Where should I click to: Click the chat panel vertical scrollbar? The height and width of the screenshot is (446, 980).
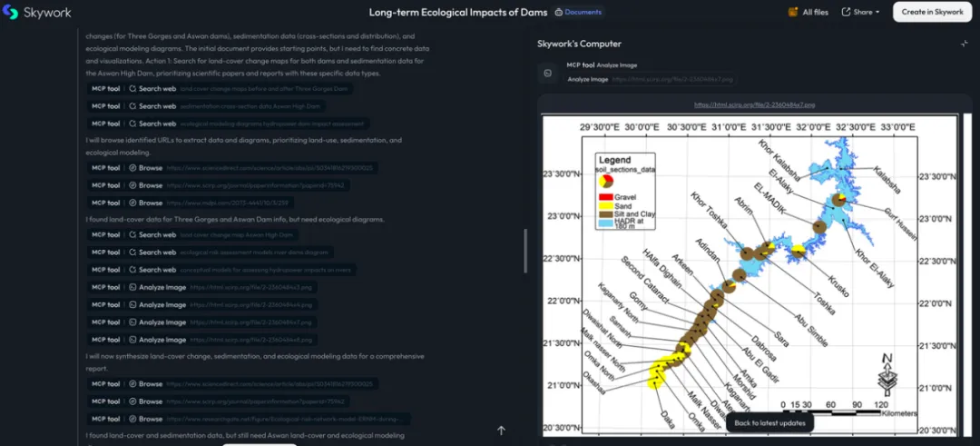(x=525, y=250)
